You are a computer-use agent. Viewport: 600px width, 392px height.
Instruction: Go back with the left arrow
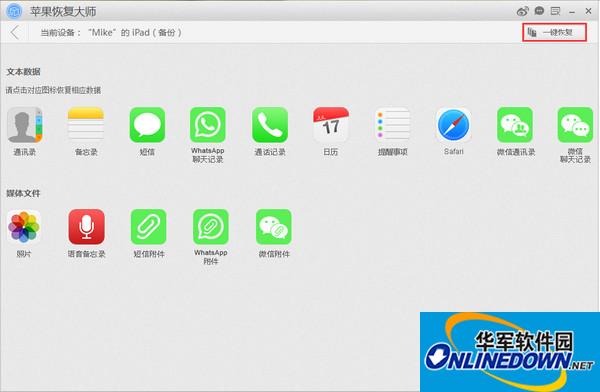coord(15,33)
